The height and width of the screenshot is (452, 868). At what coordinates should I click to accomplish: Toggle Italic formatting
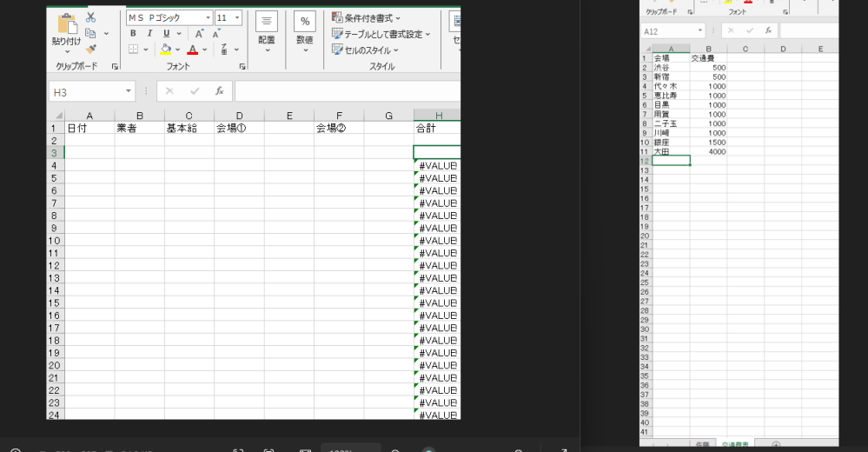pos(149,34)
